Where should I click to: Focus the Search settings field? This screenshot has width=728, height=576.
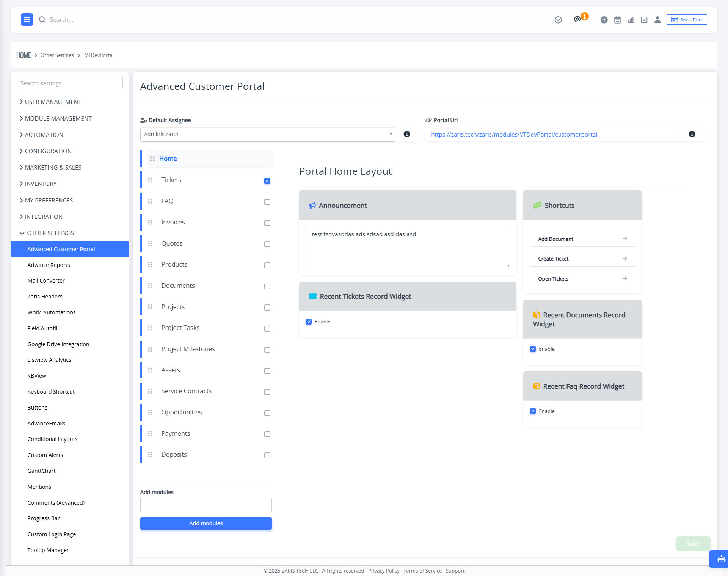(x=69, y=83)
